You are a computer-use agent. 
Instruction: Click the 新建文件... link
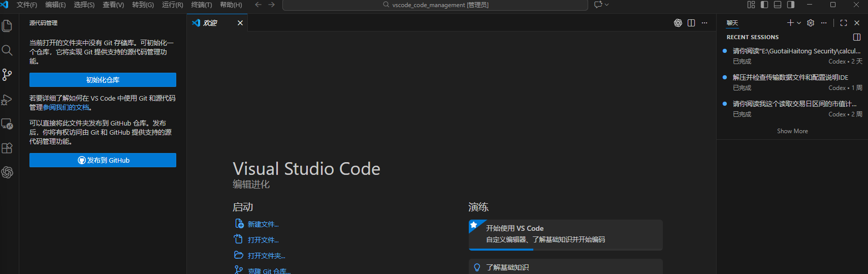point(263,224)
